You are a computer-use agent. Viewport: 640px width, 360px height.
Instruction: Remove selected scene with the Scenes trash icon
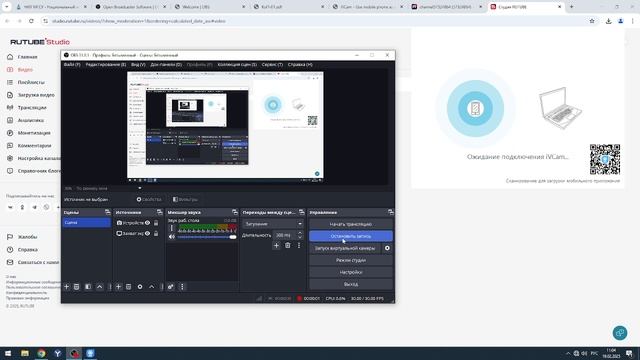[x=76, y=287]
